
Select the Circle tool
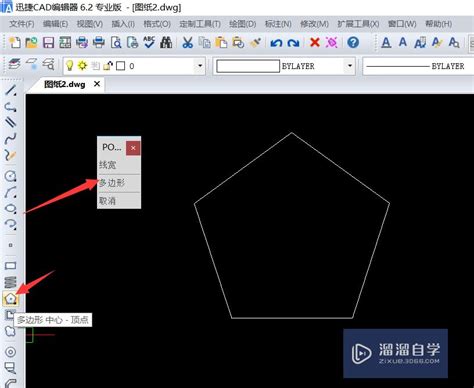pyautogui.click(x=11, y=176)
